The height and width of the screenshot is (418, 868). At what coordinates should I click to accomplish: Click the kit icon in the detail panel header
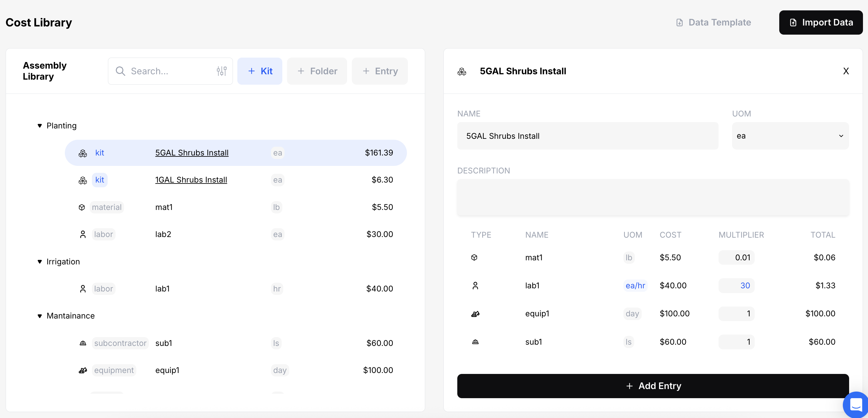click(462, 71)
